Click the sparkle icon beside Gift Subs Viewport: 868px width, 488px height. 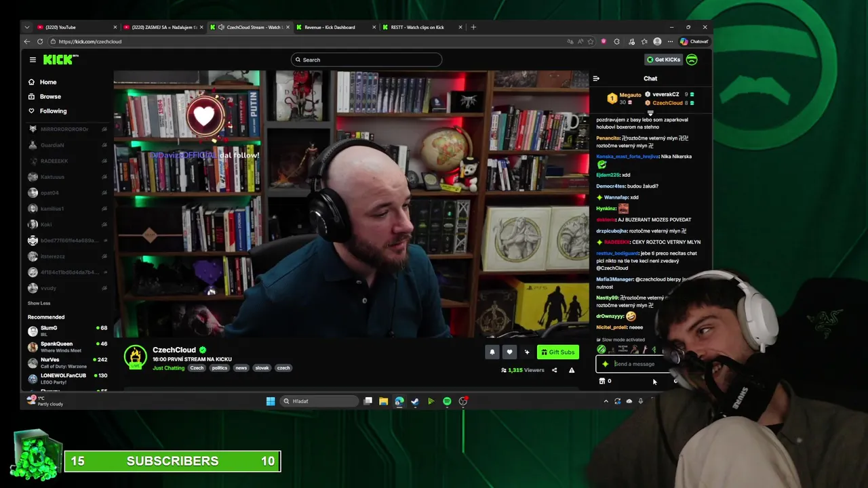pyautogui.click(x=527, y=352)
